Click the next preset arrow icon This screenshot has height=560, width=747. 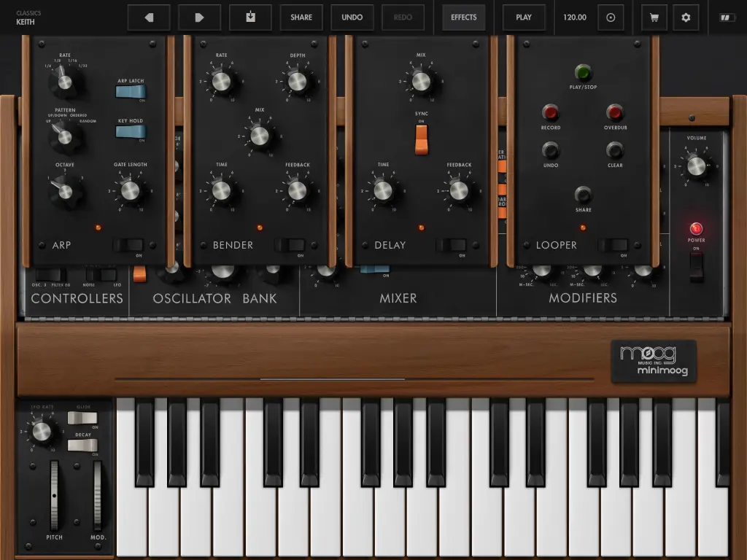(x=200, y=17)
